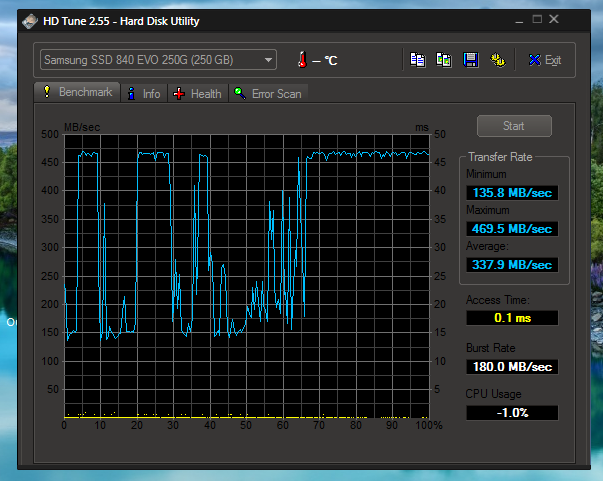
Task: Click the copy text to clipboard icon
Action: click(x=418, y=60)
